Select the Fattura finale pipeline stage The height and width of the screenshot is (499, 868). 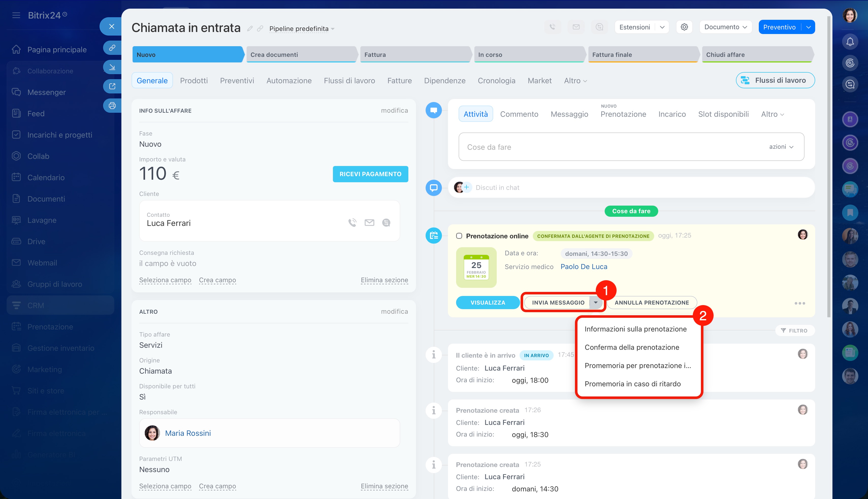point(643,55)
